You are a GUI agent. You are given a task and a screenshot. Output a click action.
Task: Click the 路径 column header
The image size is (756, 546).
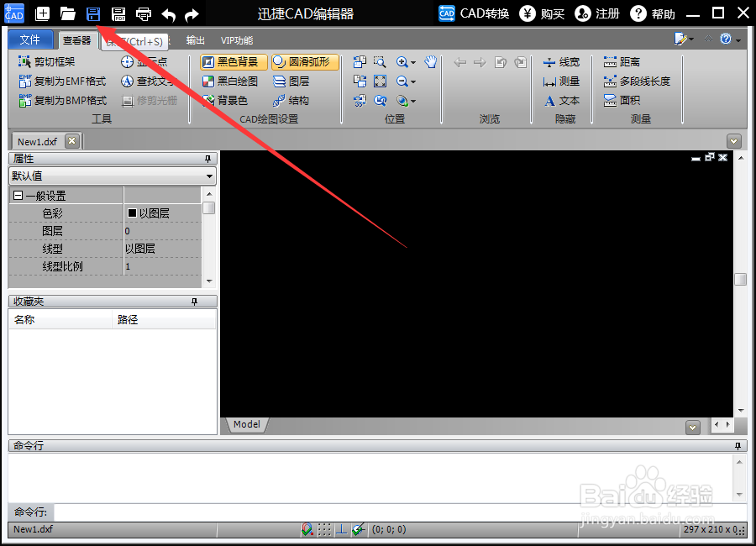tap(164, 319)
